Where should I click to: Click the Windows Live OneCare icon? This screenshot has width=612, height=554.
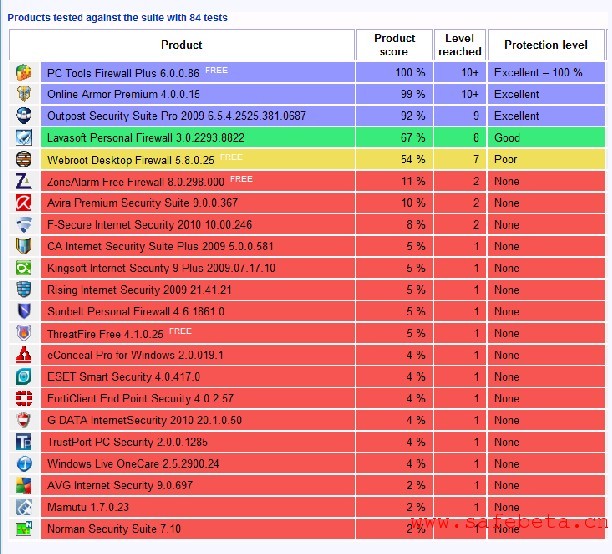[24, 464]
